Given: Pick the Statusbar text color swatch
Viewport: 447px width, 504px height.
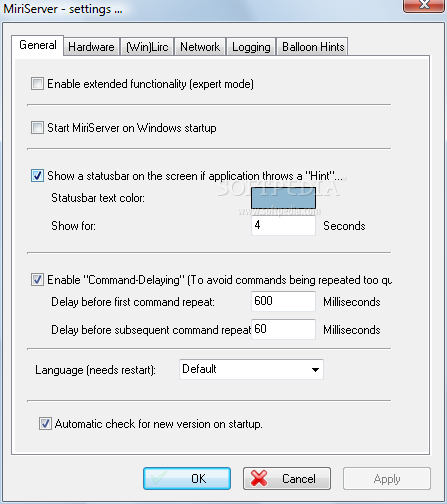Looking at the screenshot, I should point(283,198).
